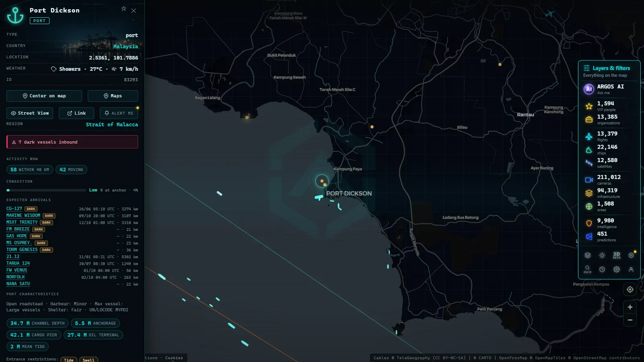Open vessel NORFOLK
The image size is (644, 362).
click(16, 277)
